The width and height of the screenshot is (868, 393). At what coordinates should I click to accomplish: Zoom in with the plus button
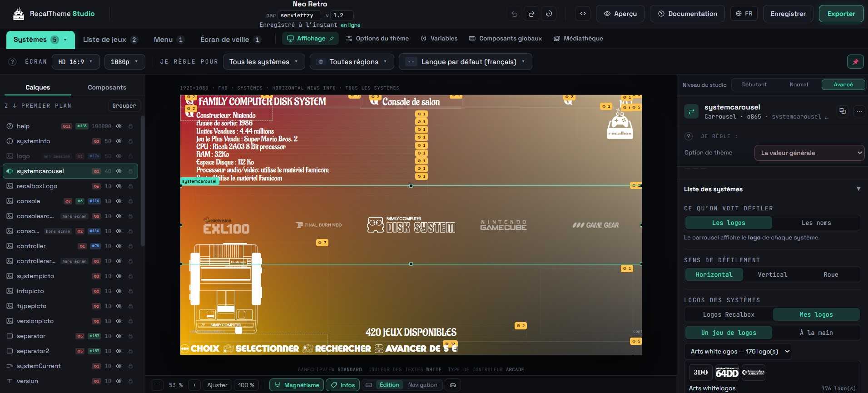[x=194, y=385]
